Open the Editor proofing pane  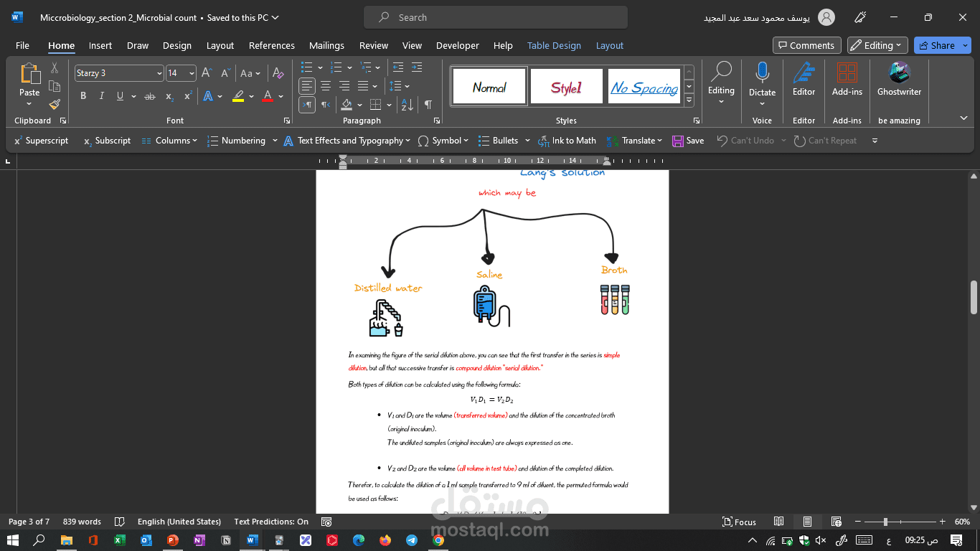tap(804, 79)
